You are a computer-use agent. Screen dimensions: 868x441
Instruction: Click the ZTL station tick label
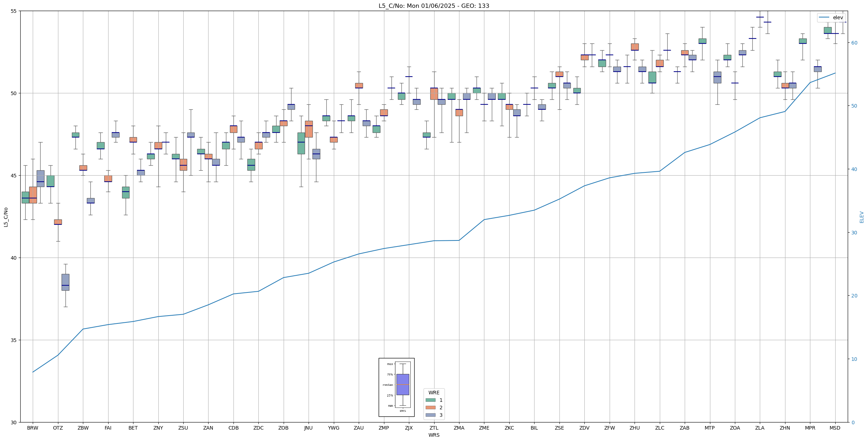[433, 428]
